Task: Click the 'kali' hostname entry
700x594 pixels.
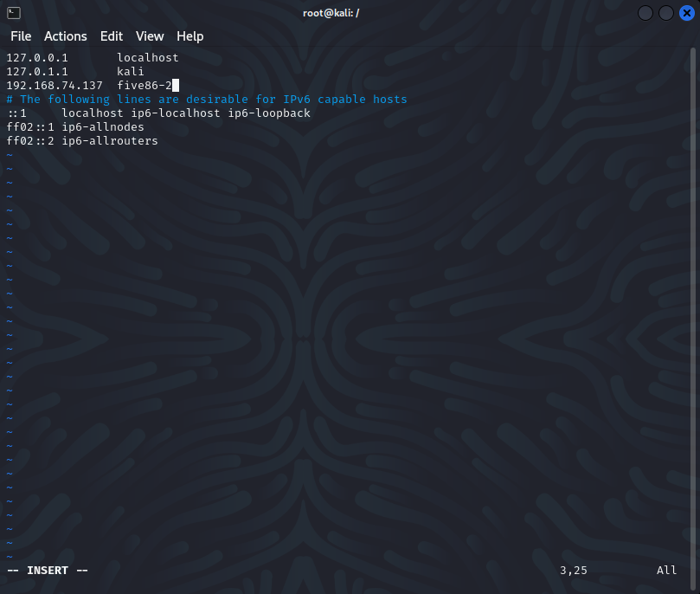Action: (131, 72)
